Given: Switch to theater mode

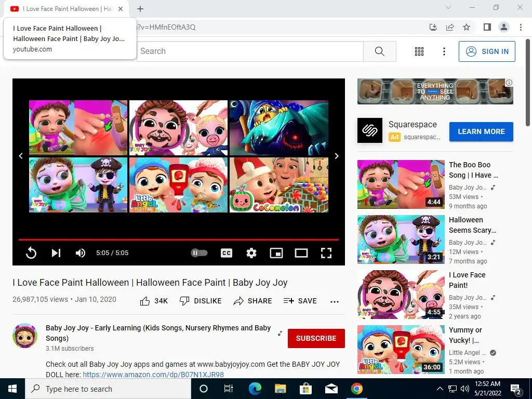Looking at the screenshot, I should (x=301, y=253).
